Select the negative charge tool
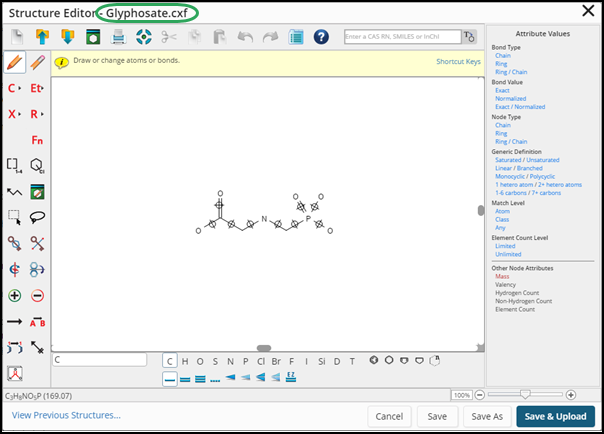604x434 pixels. coord(37,296)
